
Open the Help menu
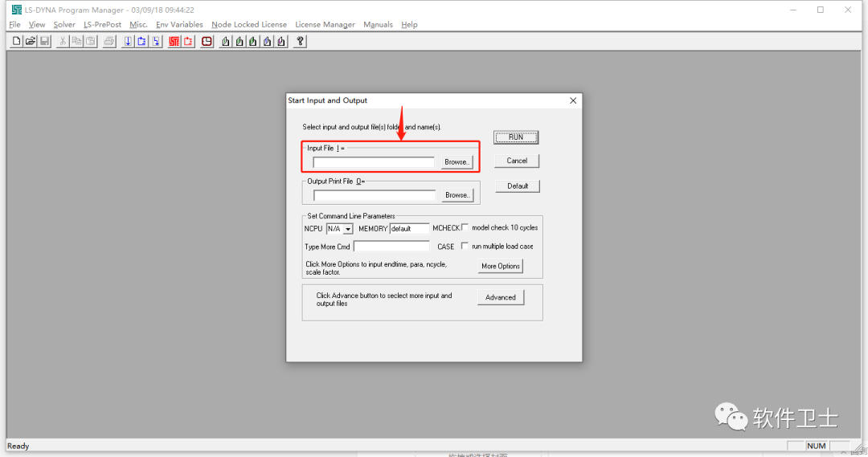click(x=410, y=24)
